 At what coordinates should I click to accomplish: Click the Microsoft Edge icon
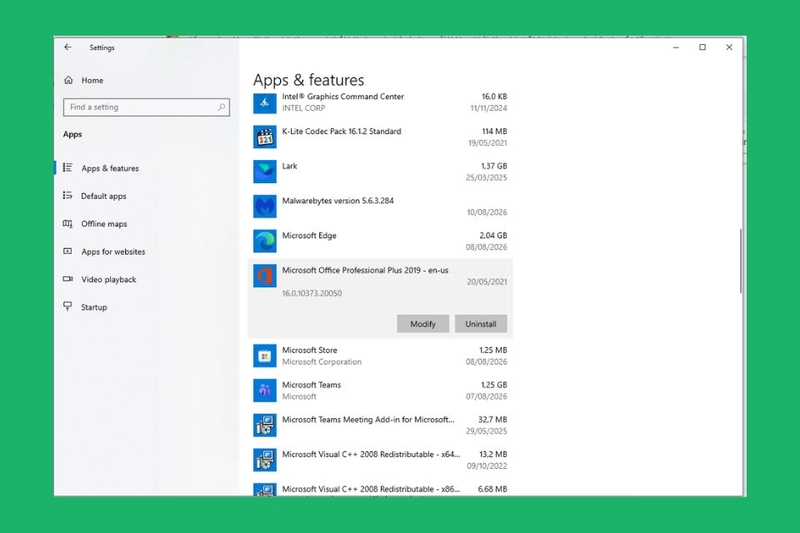(265, 241)
